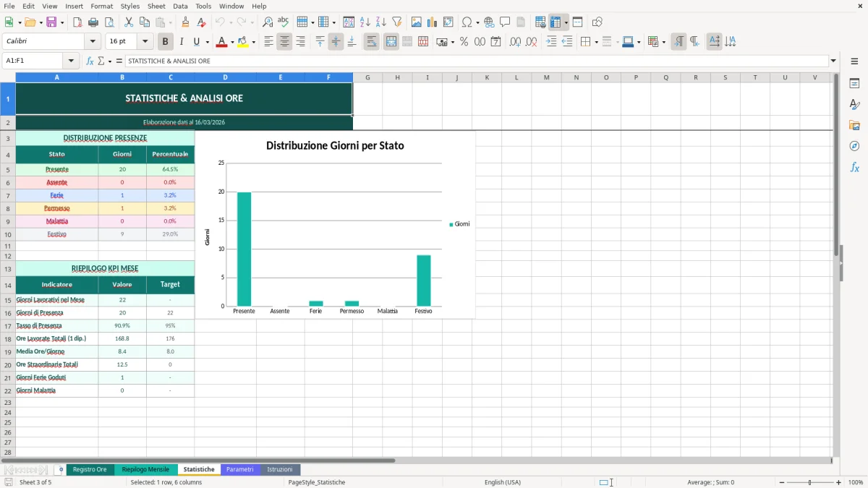Viewport: 868px width, 488px height.
Task: Click the Print icon
Action: pyautogui.click(x=93, y=22)
